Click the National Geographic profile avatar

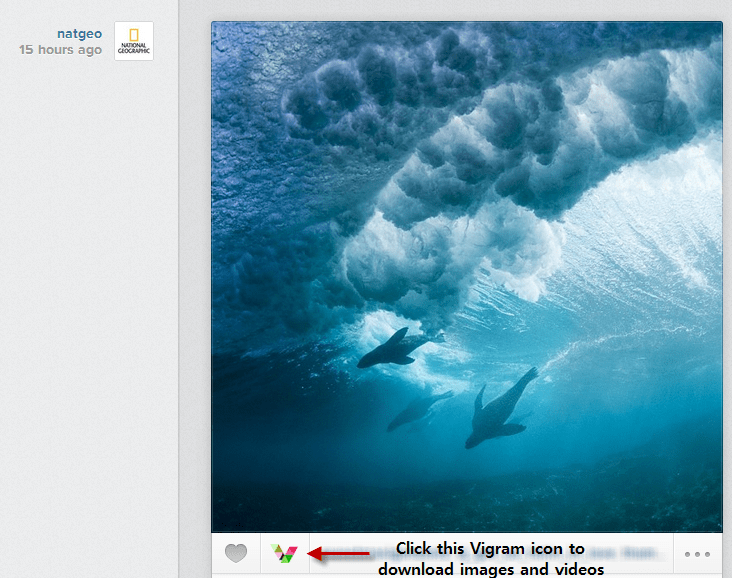[x=134, y=41]
